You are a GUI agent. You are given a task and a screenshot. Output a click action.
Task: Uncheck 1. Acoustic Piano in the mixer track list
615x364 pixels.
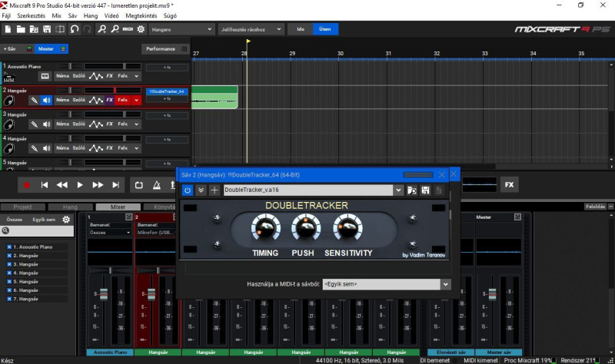point(9,247)
